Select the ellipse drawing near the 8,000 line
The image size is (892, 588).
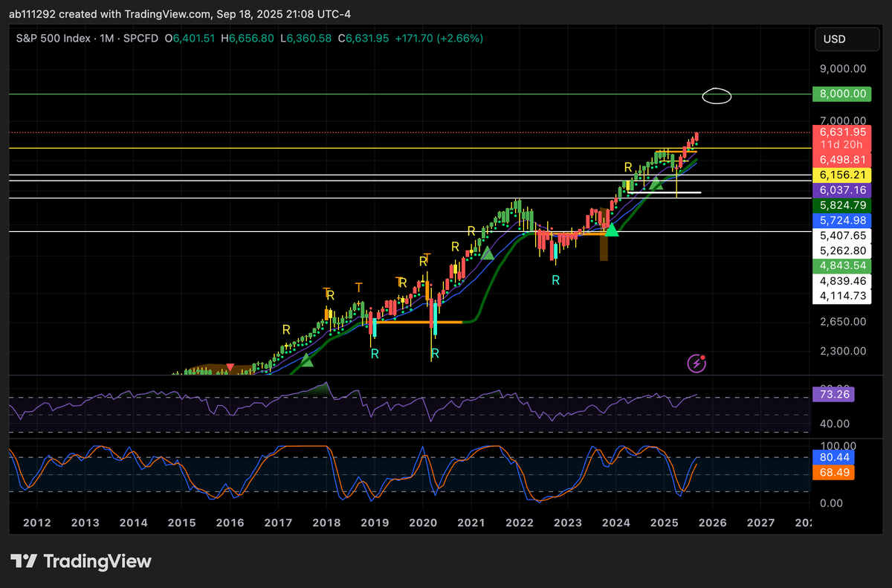pyautogui.click(x=717, y=95)
